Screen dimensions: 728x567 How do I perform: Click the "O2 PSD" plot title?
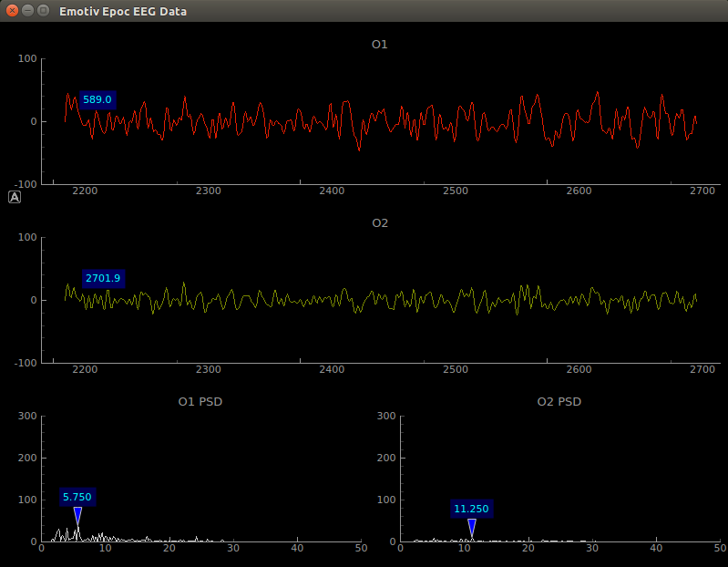click(x=559, y=401)
